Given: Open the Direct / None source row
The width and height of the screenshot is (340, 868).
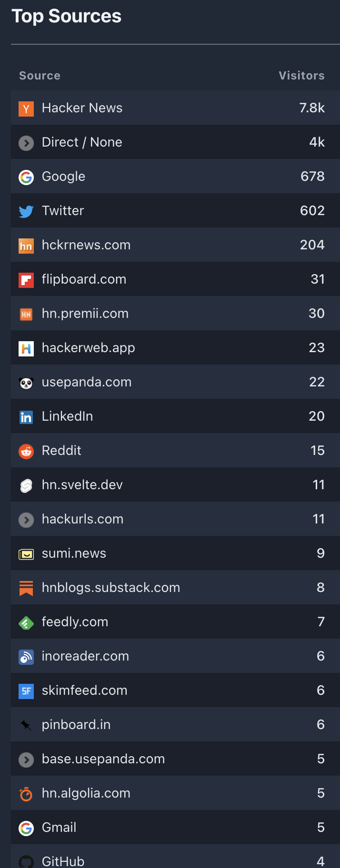Looking at the screenshot, I should click(175, 142).
